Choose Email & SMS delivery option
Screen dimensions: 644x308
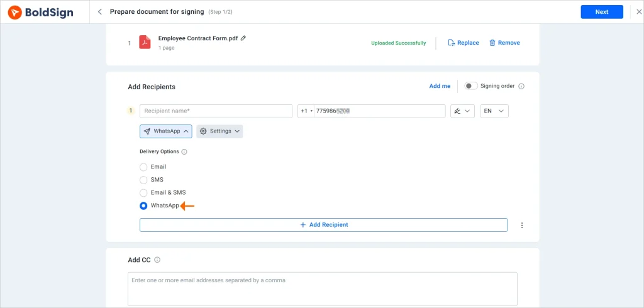point(143,192)
